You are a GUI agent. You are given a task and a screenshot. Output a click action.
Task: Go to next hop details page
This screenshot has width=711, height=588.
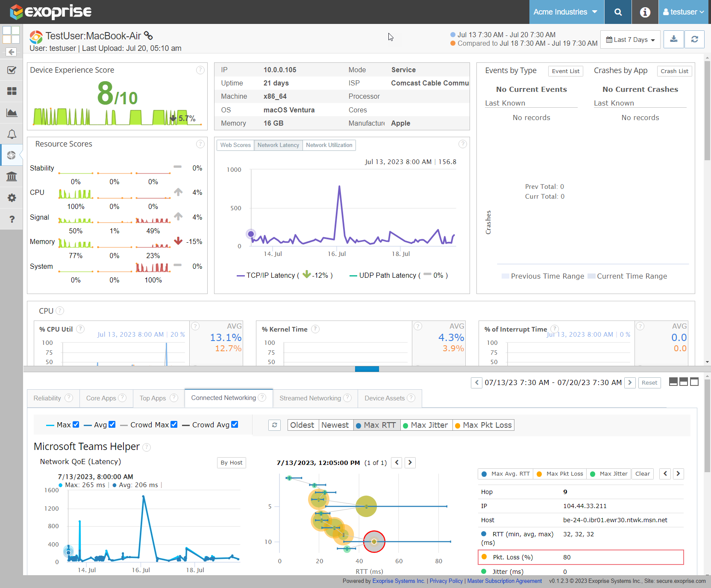(x=679, y=473)
